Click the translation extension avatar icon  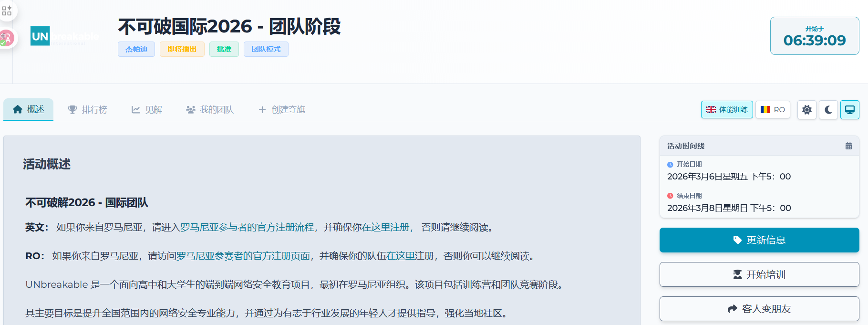(7, 38)
